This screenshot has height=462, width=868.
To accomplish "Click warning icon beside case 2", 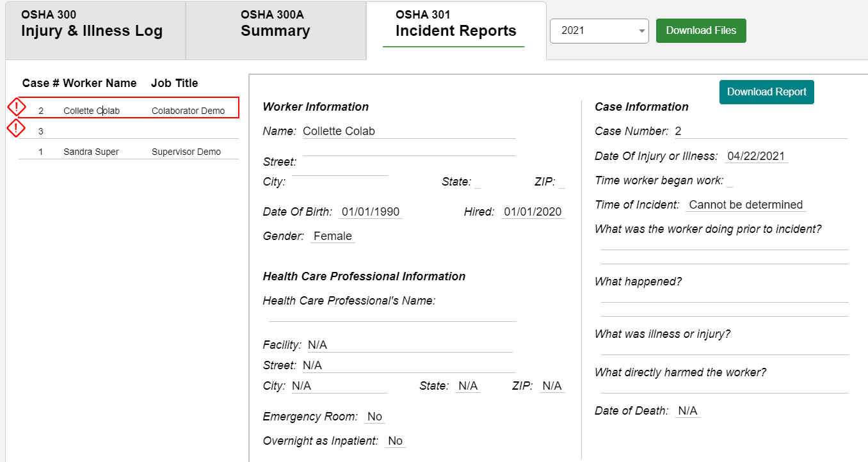I will (16, 108).
